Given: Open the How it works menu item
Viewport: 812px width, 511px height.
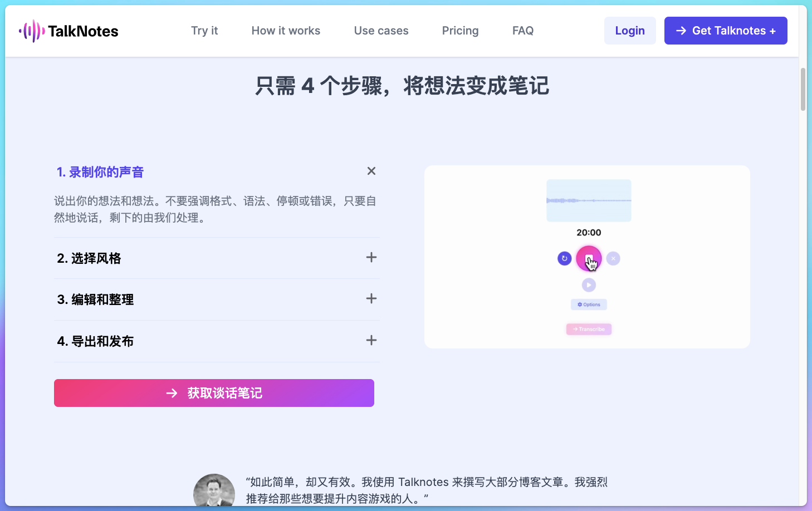Looking at the screenshot, I should [x=286, y=31].
